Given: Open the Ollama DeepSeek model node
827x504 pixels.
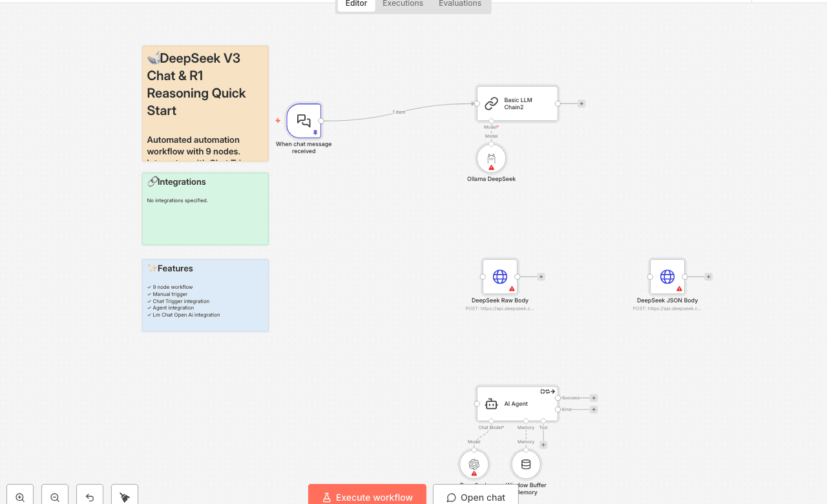Looking at the screenshot, I should pyautogui.click(x=491, y=158).
